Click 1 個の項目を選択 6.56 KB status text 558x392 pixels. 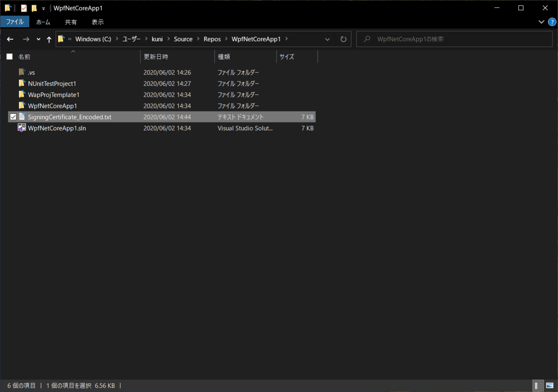tap(81, 385)
